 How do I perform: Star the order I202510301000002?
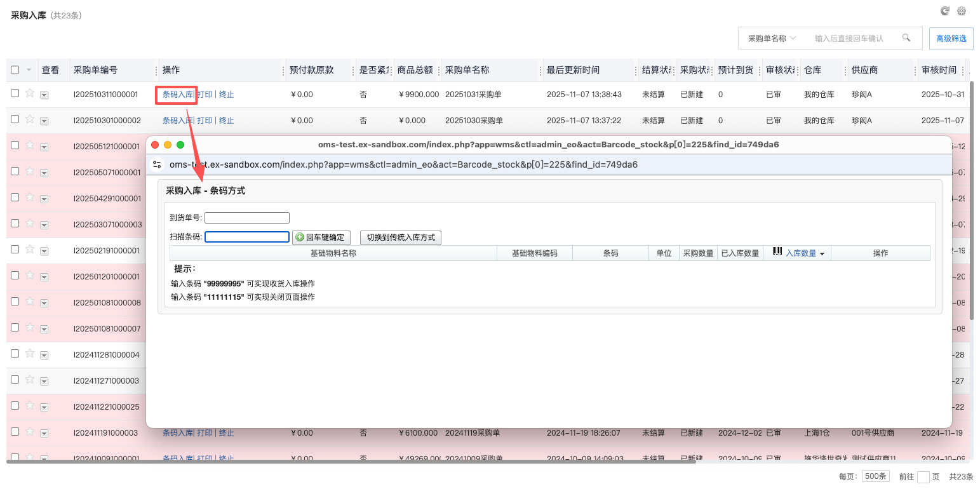click(x=29, y=120)
